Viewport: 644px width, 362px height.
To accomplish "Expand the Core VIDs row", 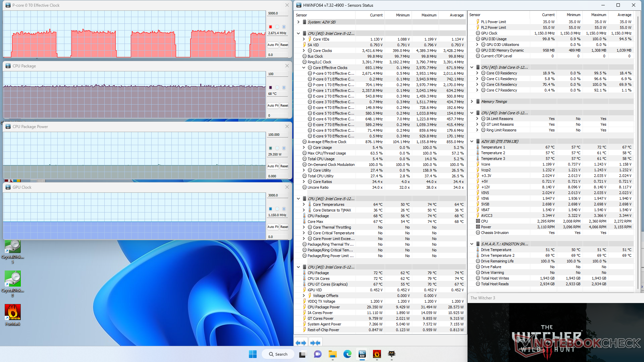I will (x=304, y=39).
